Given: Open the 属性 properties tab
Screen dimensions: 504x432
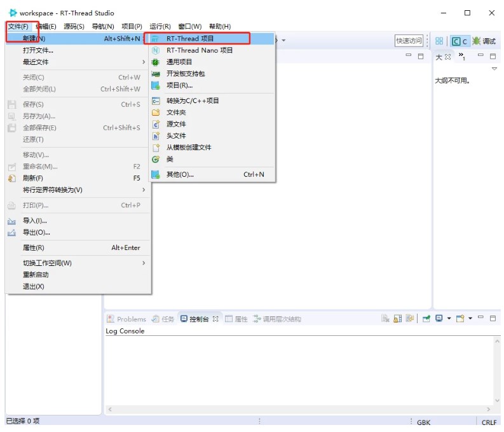Looking at the screenshot, I should click(236, 319).
